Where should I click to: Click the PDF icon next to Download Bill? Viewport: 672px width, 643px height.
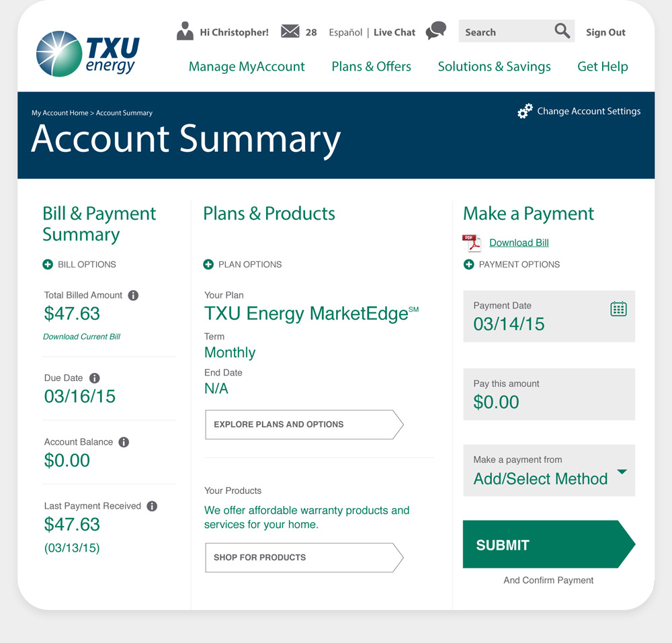click(x=472, y=243)
